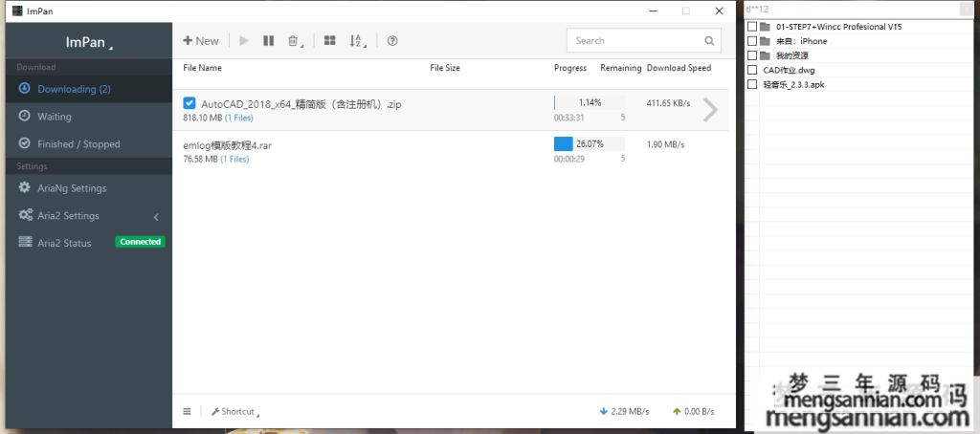Click the select-all grid icon
This screenshot has width=980, height=434.
click(x=330, y=40)
